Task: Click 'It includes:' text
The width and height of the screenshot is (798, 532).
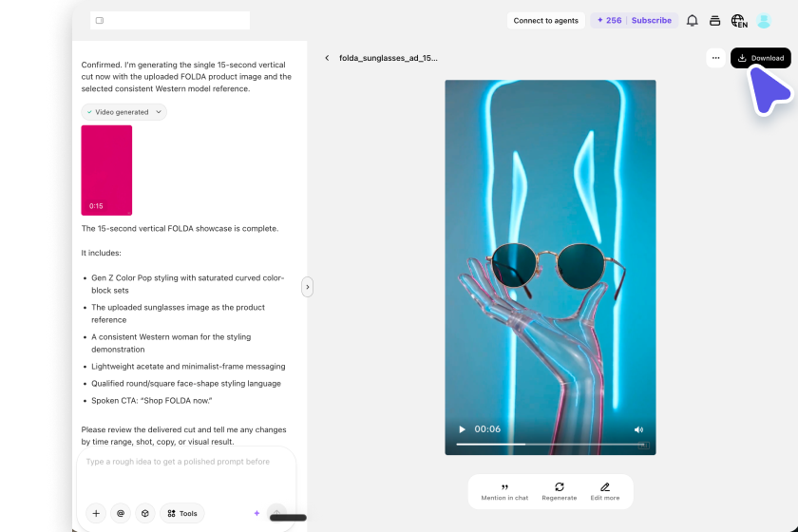Action: click(x=102, y=253)
